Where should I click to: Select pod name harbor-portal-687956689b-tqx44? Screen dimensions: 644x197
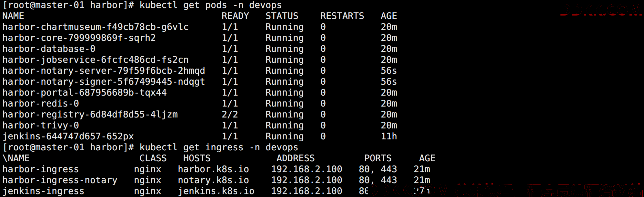point(85,93)
